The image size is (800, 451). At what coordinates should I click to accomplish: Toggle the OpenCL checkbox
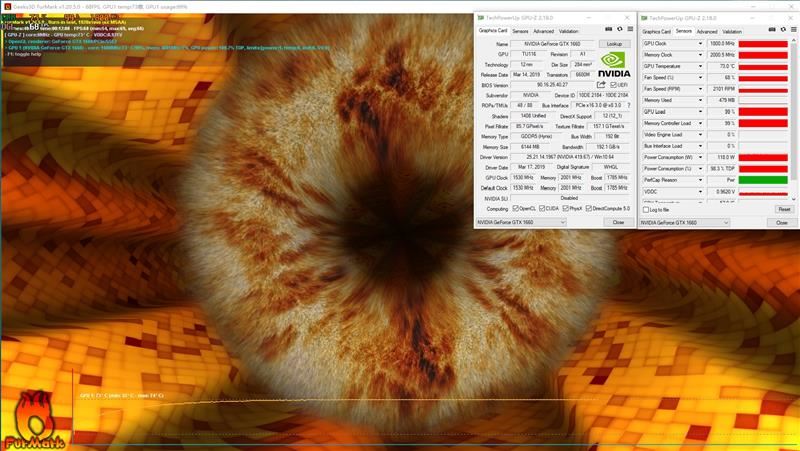pyautogui.click(x=515, y=208)
